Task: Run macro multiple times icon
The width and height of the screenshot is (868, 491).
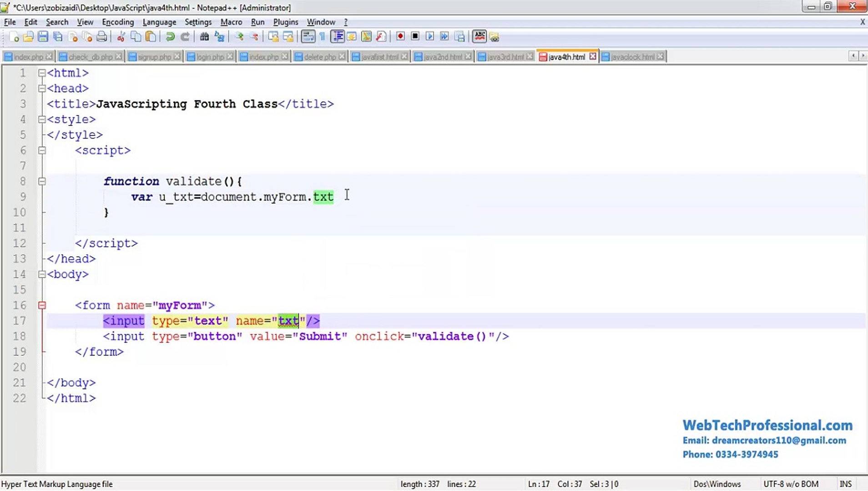Action: [x=444, y=36]
